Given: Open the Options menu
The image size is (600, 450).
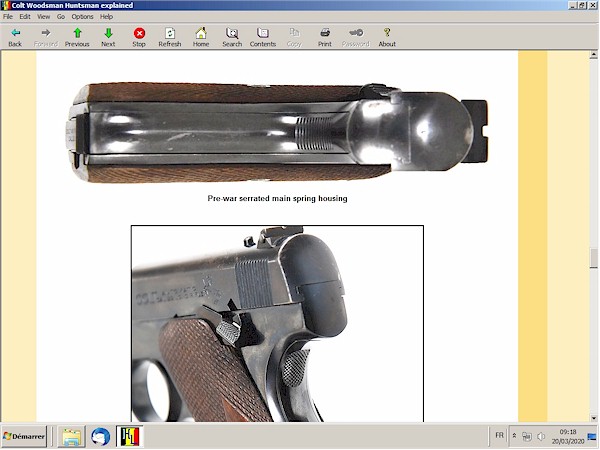Looking at the screenshot, I should (x=82, y=16).
